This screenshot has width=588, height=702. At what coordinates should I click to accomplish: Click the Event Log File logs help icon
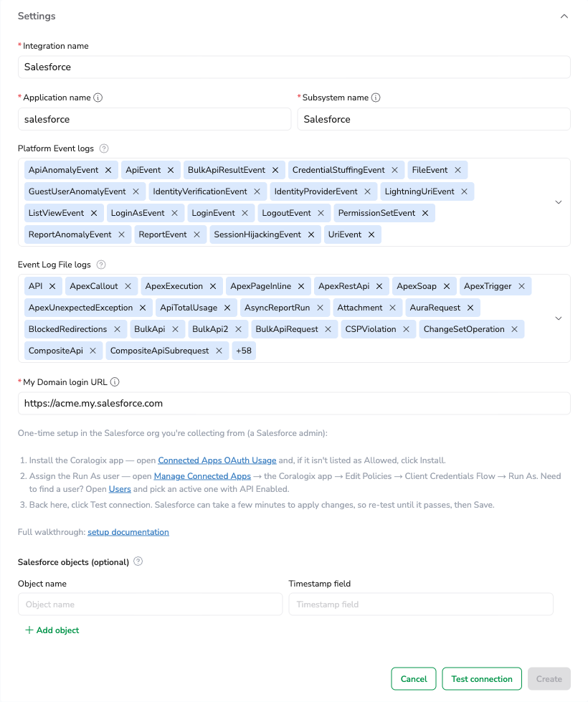[101, 265]
